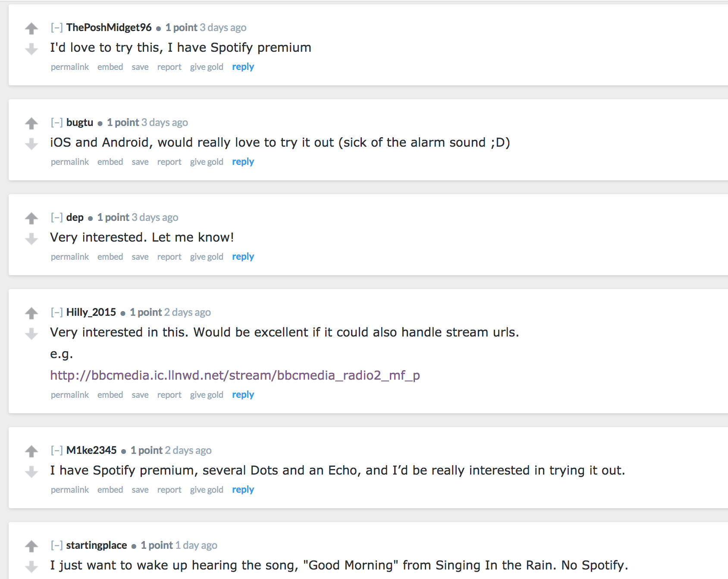Upvote ThePoshMidget96's comment
Viewport: 728px width, 579px height.
coord(31,28)
